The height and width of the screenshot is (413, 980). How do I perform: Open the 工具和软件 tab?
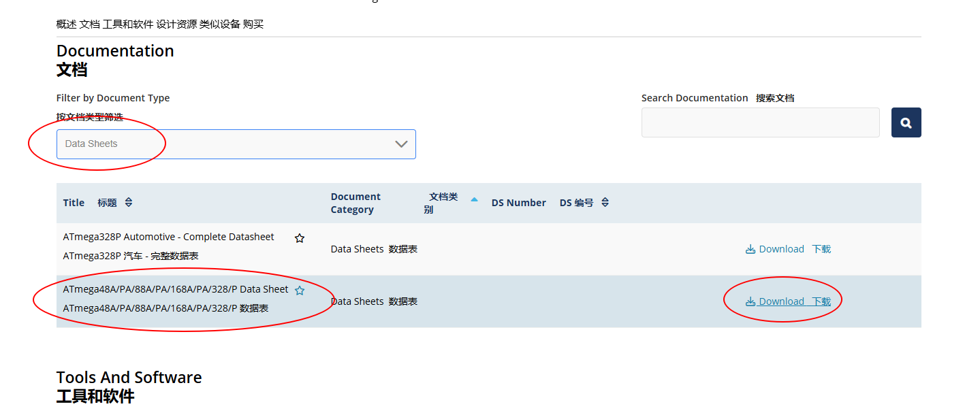(x=128, y=24)
